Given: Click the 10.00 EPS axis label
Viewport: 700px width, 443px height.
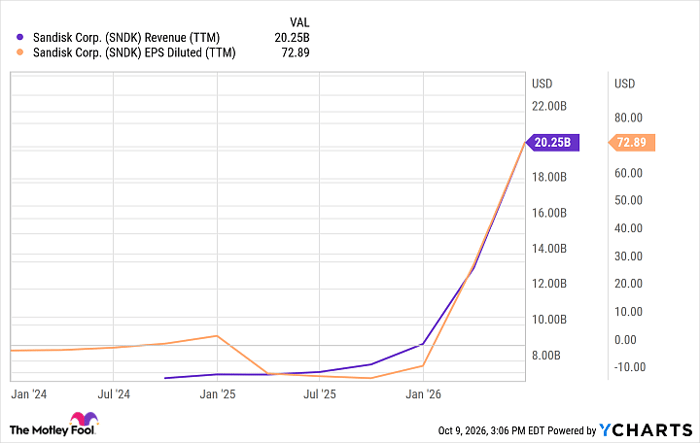Looking at the screenshot, I should [x=629, y=312].
